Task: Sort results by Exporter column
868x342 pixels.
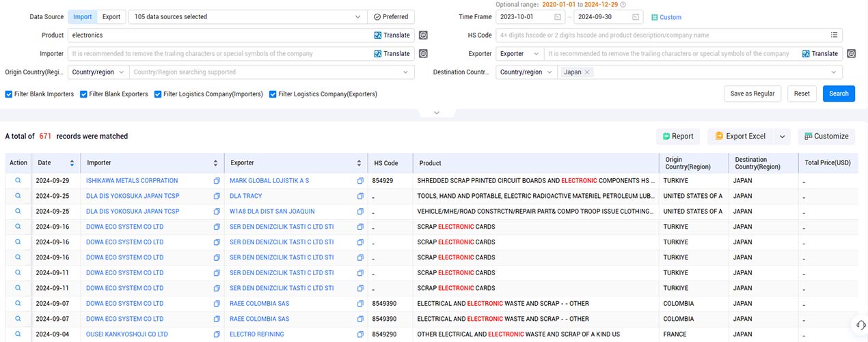Action: point(360,163)
